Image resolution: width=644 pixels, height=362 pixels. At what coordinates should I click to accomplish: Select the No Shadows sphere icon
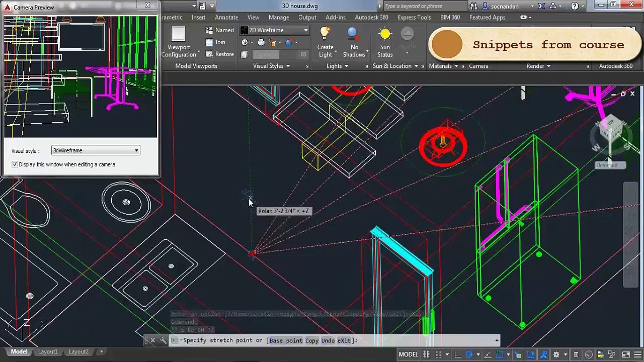coord(353,34)
